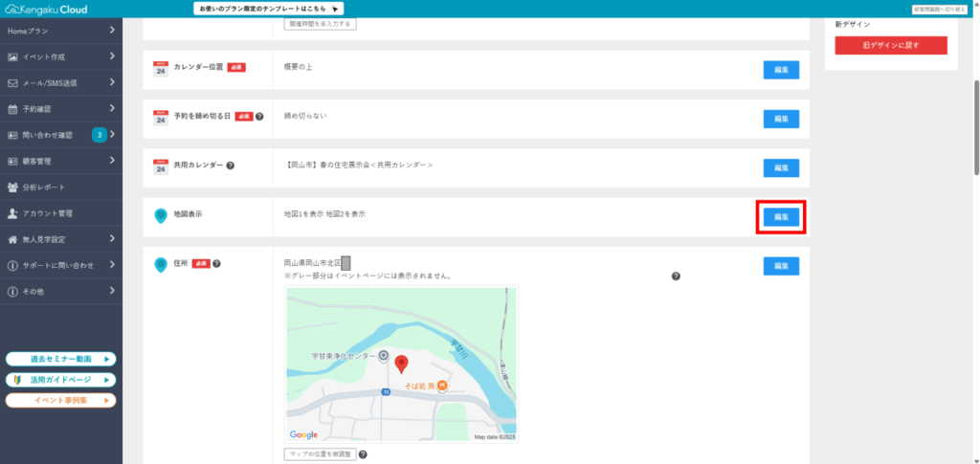Image resolution: width=980 pixels, height=464 pixels.
Task: Click the help icon next to 共用カレンダー
Action: click(x=231, y=166)
